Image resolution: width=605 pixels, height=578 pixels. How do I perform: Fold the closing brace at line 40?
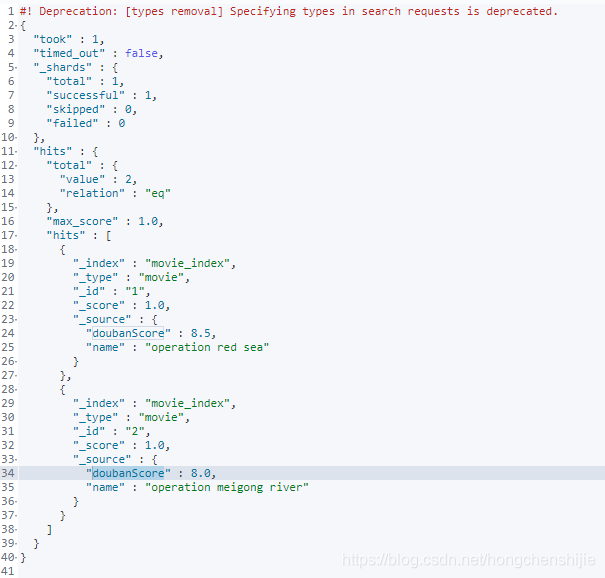pos(16,557)
